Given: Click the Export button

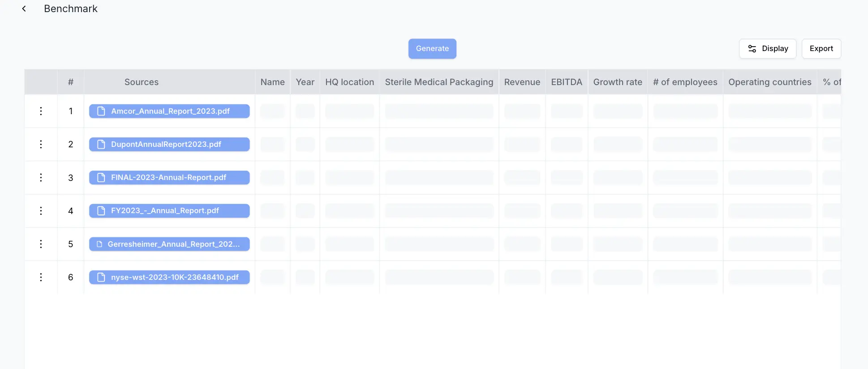Looking at the screenshot, I should click(821, 48).
